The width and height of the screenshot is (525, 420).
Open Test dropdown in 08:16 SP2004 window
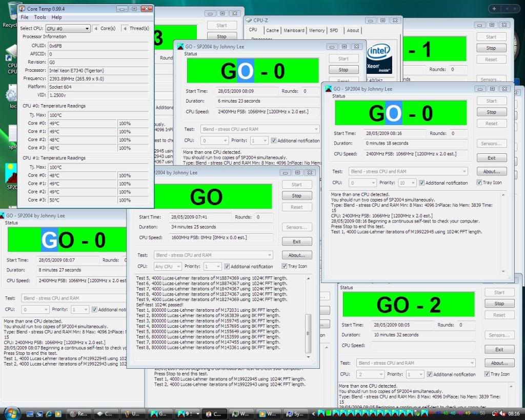[x=408, y=171]
